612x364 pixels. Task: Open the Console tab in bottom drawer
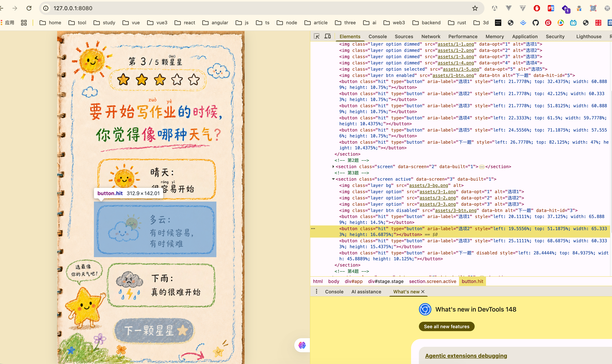(334, 292)
